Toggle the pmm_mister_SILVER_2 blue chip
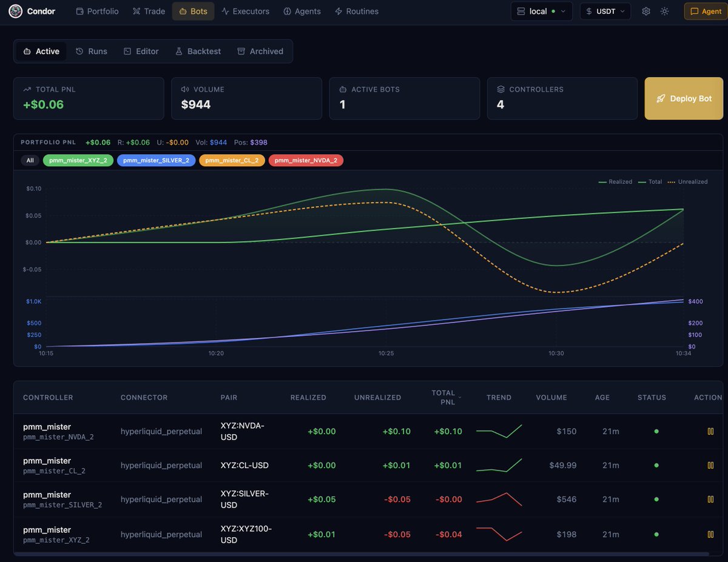 (156, 161)
